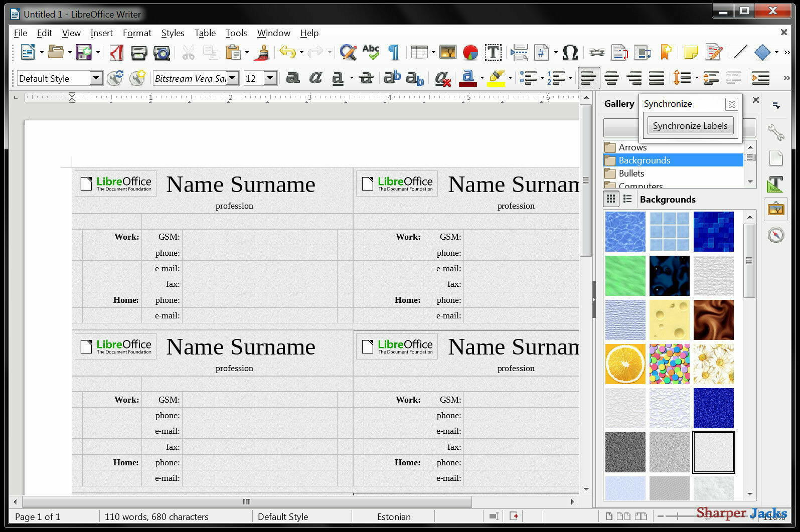Click the Clone Formatting paintbrush icon
Viewport: 800px width, 532px height.
coord(261,52)
